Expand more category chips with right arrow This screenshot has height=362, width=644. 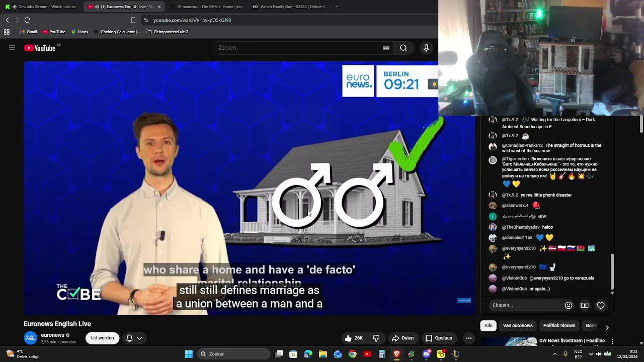tap(607, 327)
